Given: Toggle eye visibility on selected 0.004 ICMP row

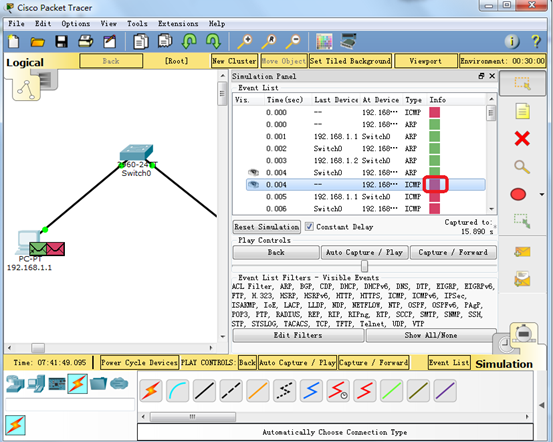Looking at the screenshot, I should tap(254, 184).
